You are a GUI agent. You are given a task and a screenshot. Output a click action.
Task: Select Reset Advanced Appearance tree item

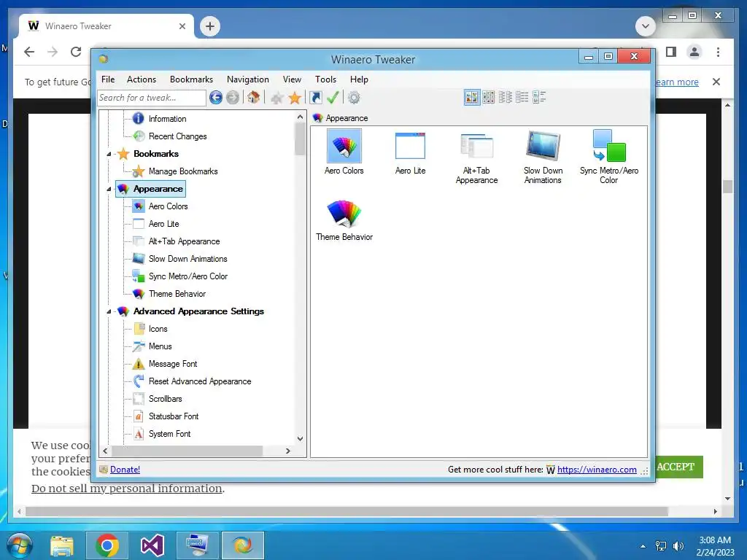200,381
